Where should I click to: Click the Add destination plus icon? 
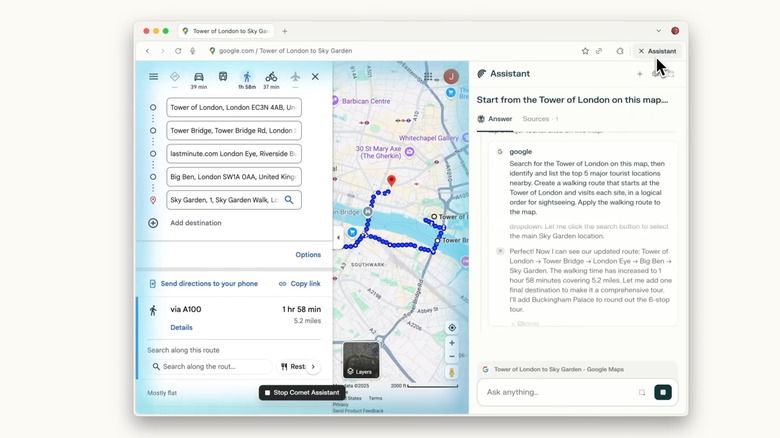click(153, 223)
